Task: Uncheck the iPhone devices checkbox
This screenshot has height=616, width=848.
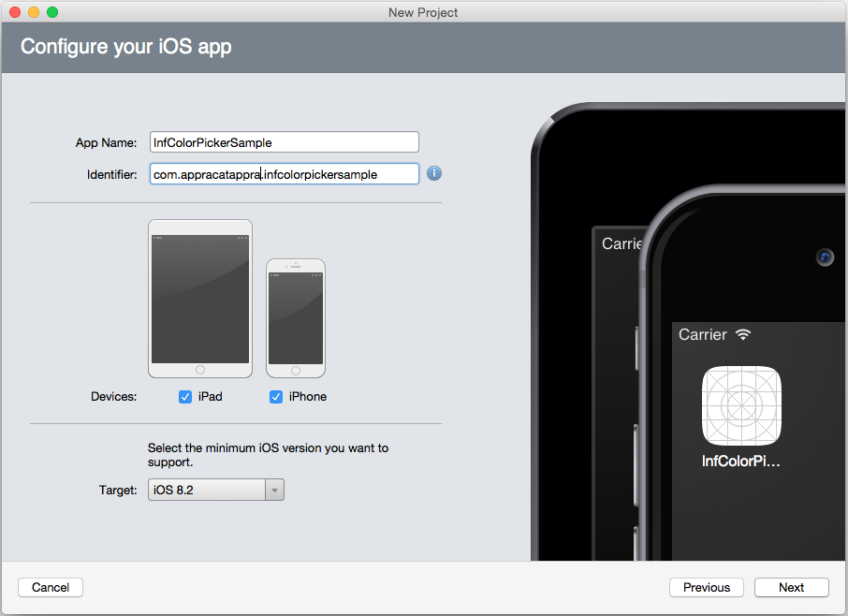Action: pos(276,396)
